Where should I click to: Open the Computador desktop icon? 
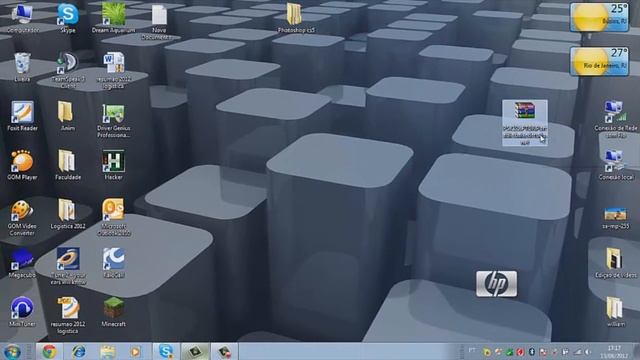coord(22,18)
